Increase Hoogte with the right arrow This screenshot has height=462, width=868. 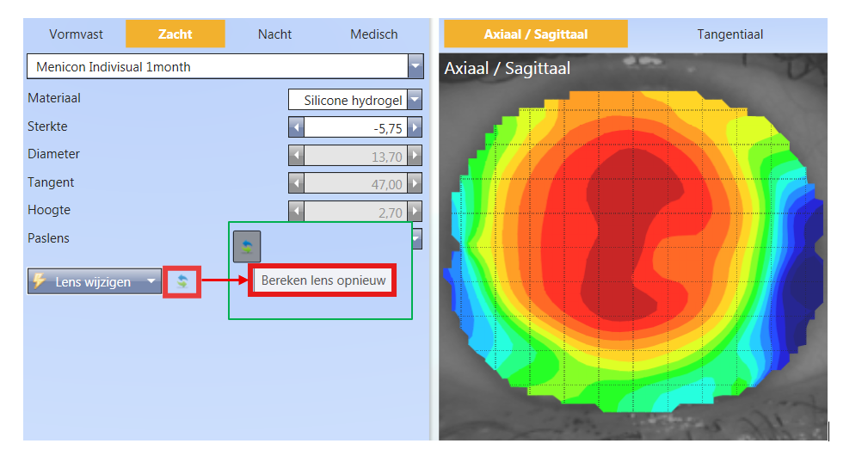(x=415, y=211)
